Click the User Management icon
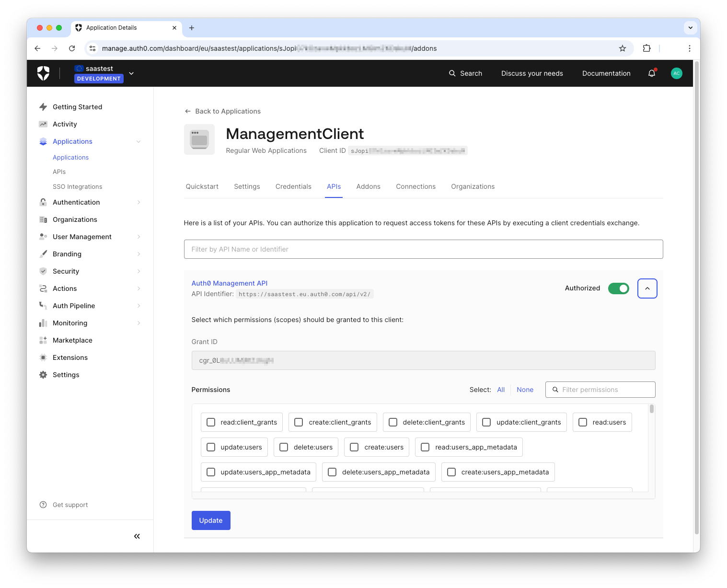This screenshot has width=727, height=588. tap(43, 237)
